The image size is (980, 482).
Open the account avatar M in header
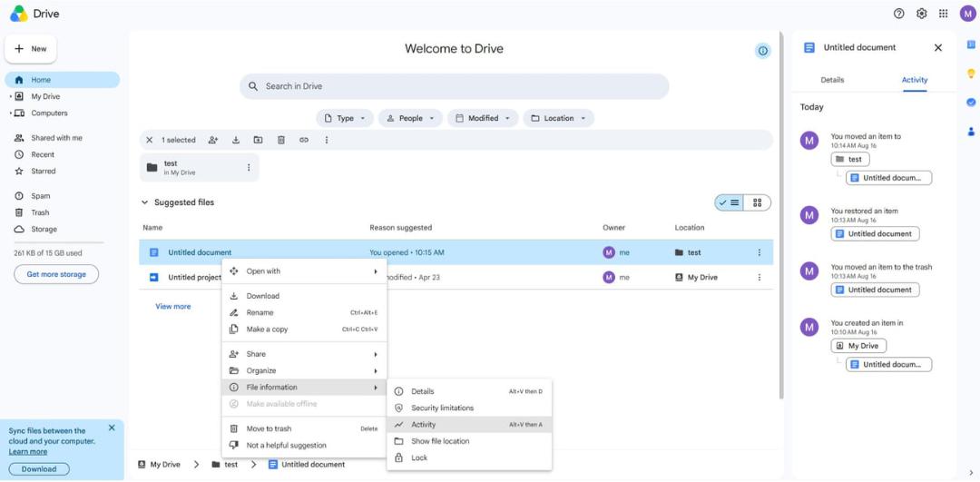967,13
